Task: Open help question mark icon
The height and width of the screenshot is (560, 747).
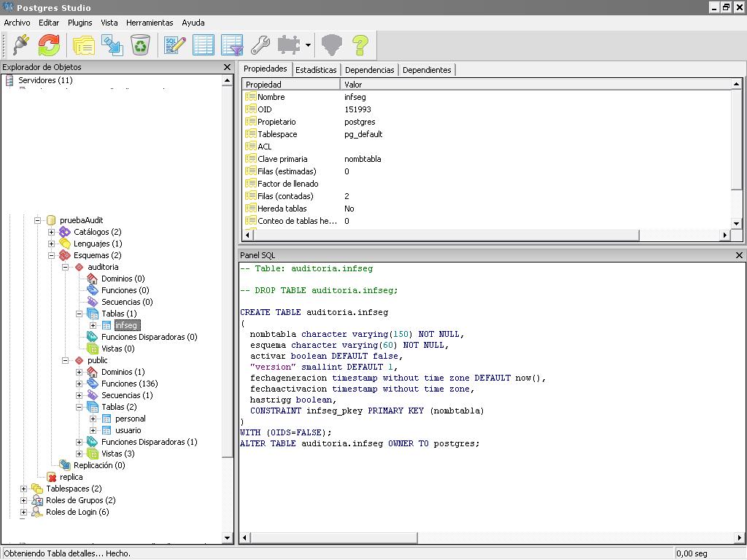Action: pyautogui.click(x=360, y=45)
